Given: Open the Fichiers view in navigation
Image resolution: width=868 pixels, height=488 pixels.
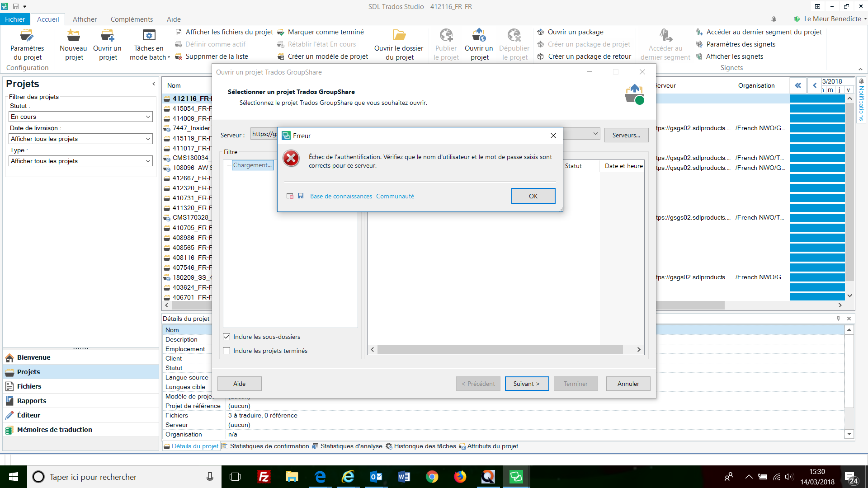Looking at the screenshot, I should [80, 386].
